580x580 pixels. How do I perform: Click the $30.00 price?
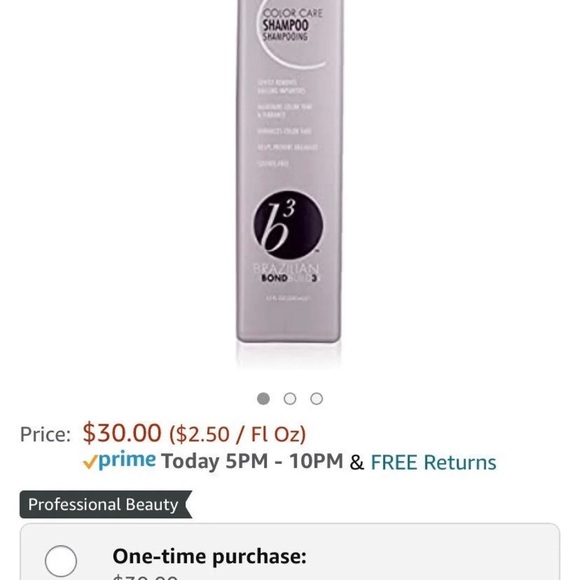122,433
